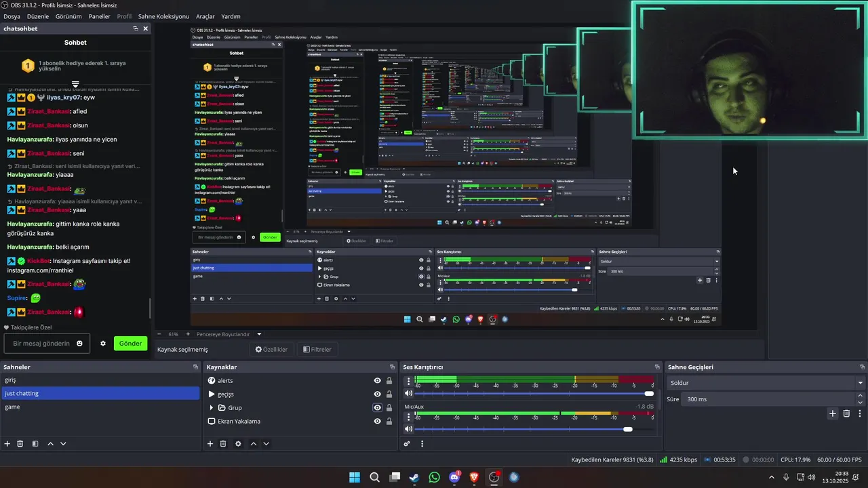Screen dimensions: 868x488
Task: Toggle lock on alerts source
Action: [x=389, y=381]
